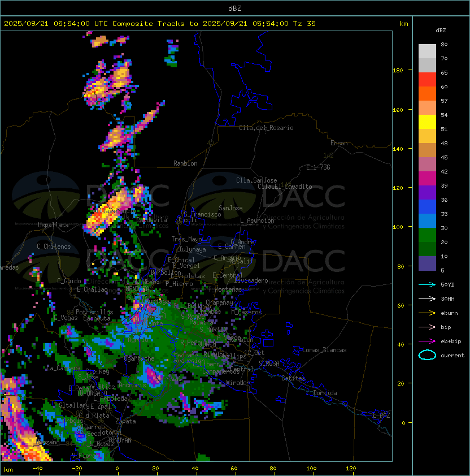This screenshot has width=470, height=476.
Task: Click the E_1-736 place label
Action: coord(318,167)
